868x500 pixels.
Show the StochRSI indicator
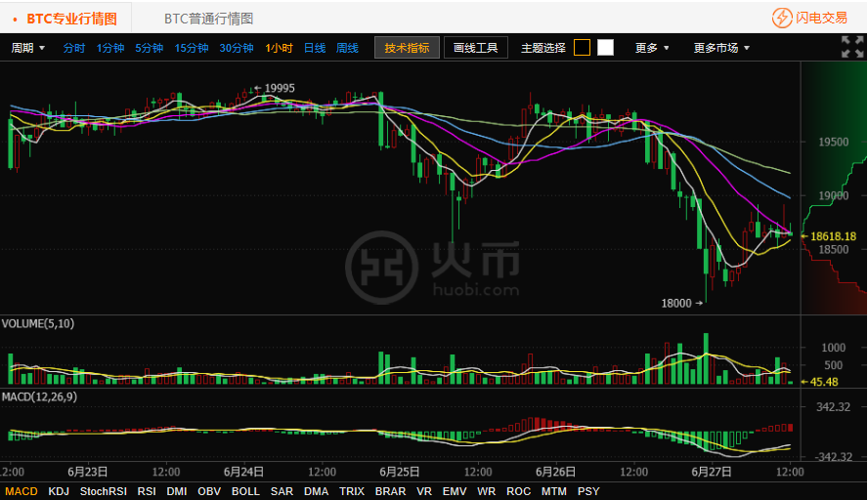click(x=103, y=491)
